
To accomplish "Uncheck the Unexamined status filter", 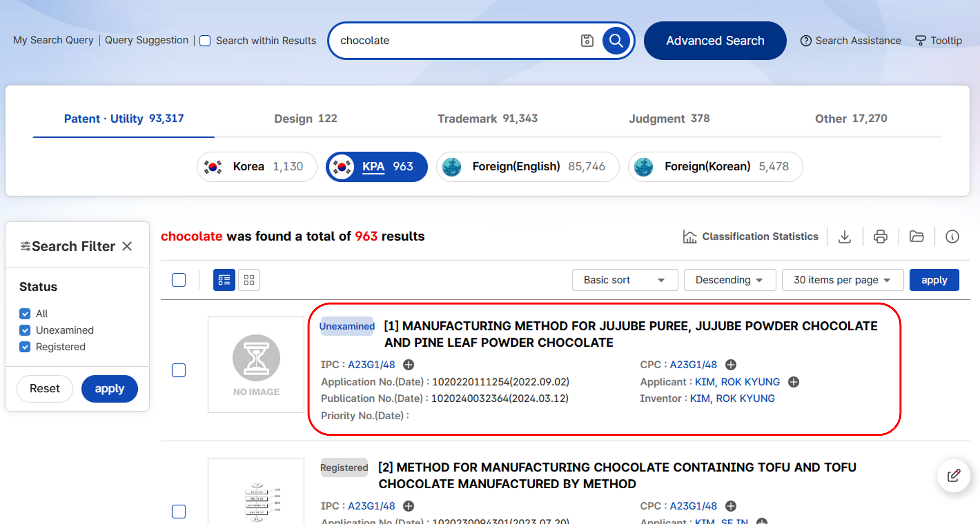I will coord(25,330).
